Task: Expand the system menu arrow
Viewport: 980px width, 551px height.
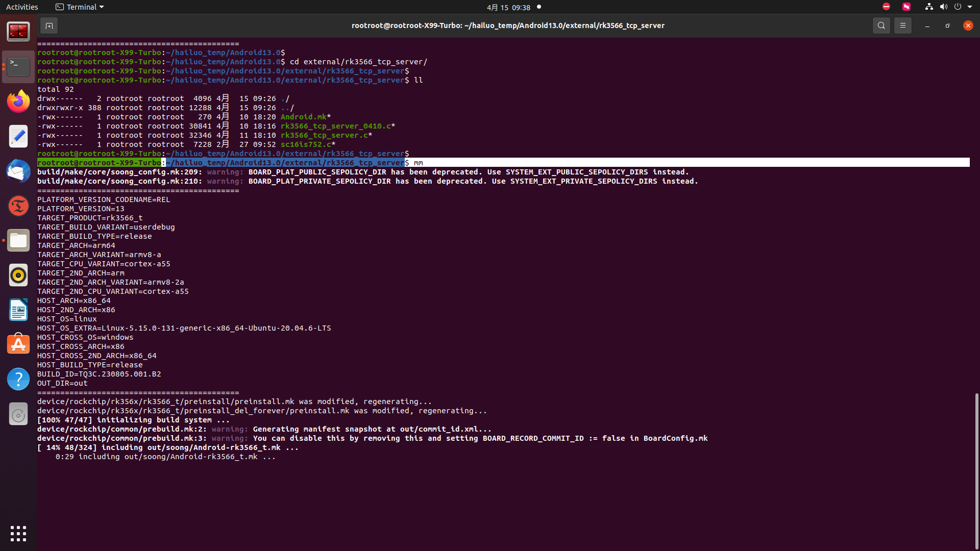Action: pyautogui.click(x=970, y=7)
